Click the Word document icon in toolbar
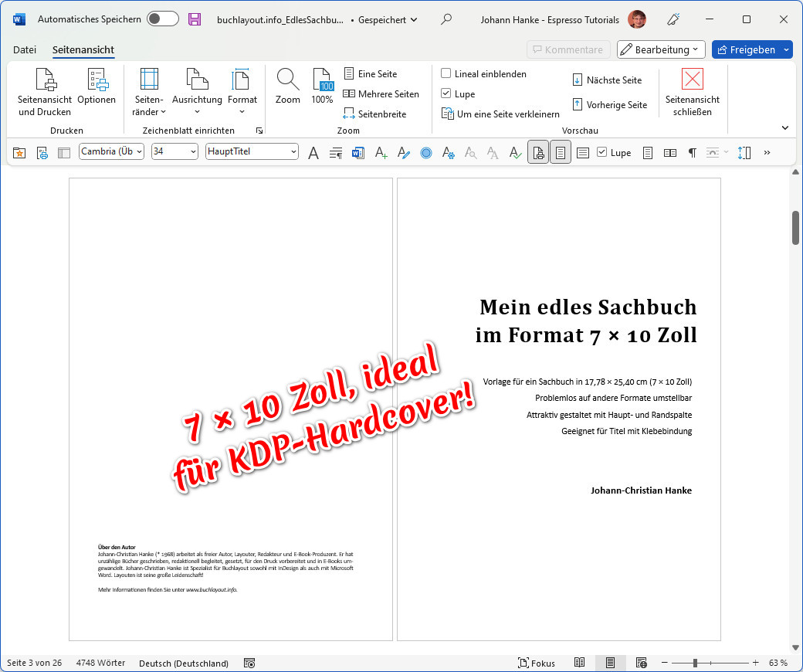 [x=358, y=153]
